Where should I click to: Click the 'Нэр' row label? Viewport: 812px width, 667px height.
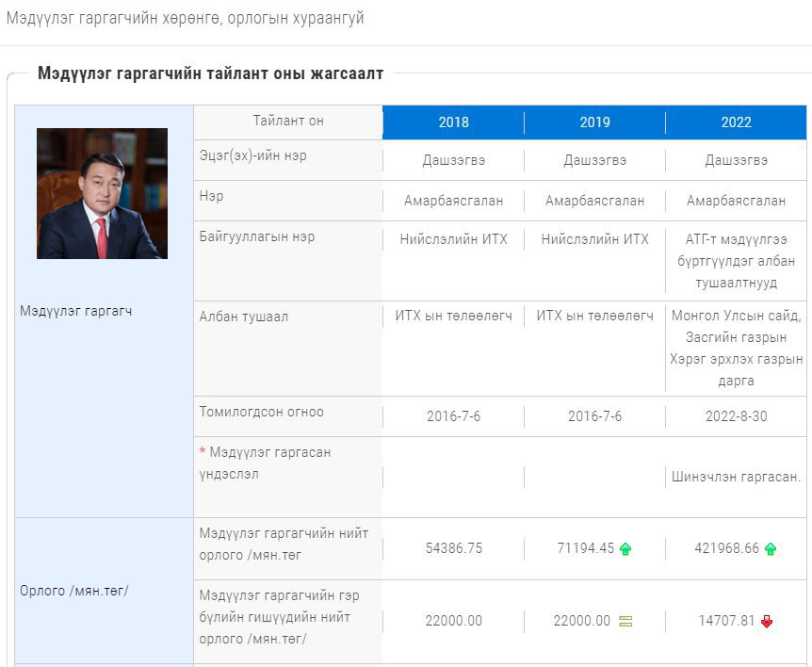pos(211,196)
